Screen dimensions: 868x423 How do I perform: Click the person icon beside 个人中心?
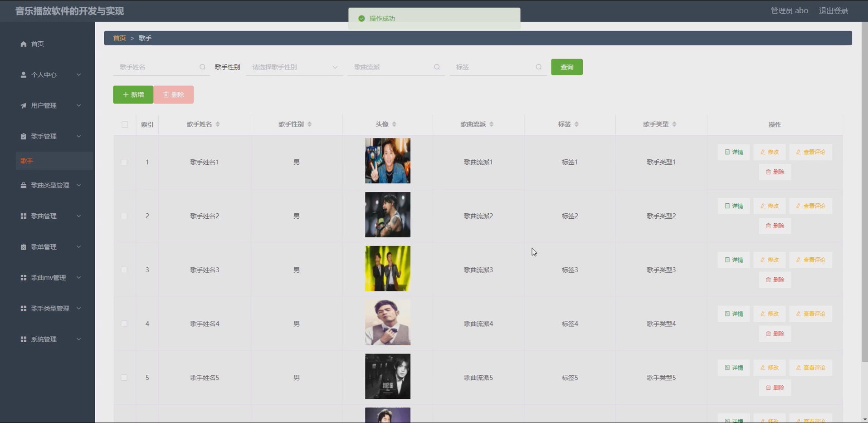point(24,75)
